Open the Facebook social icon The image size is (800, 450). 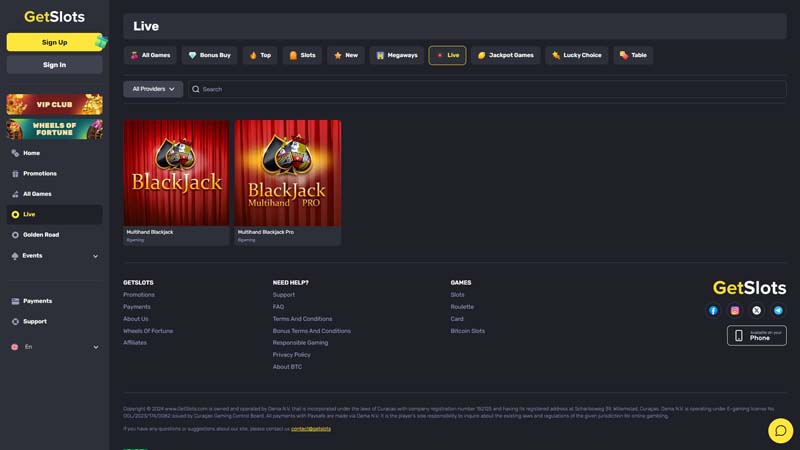[713, 310]
